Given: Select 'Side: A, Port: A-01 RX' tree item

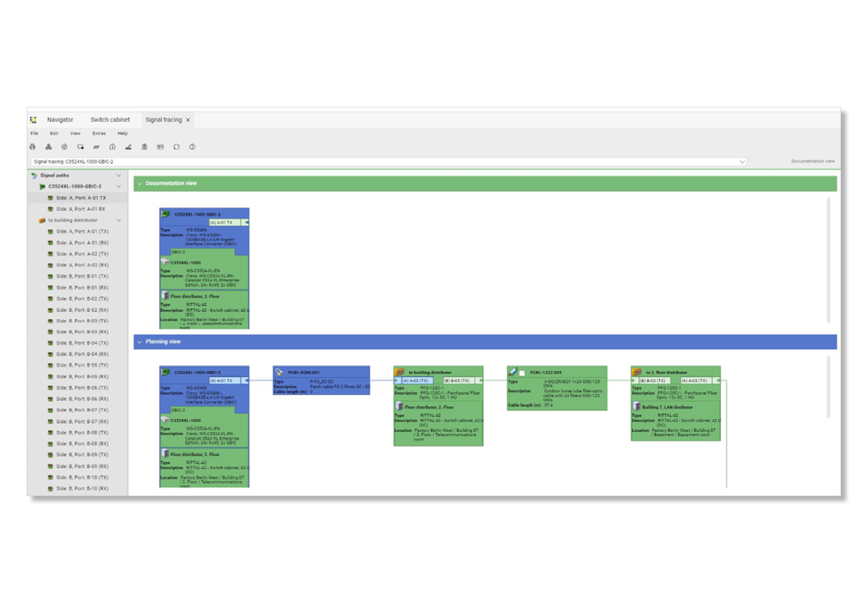Looking at the screenshot, I should pos(81,209).
